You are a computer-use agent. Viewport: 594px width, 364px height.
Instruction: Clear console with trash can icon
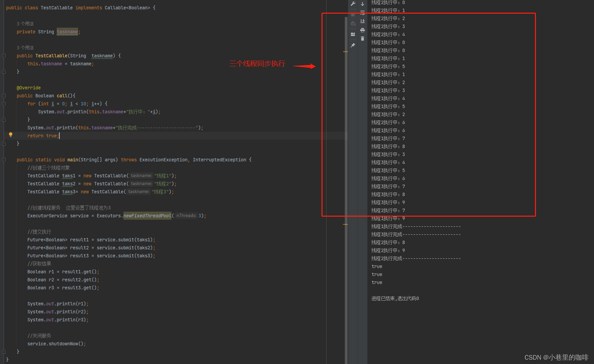tap(363, 39)
